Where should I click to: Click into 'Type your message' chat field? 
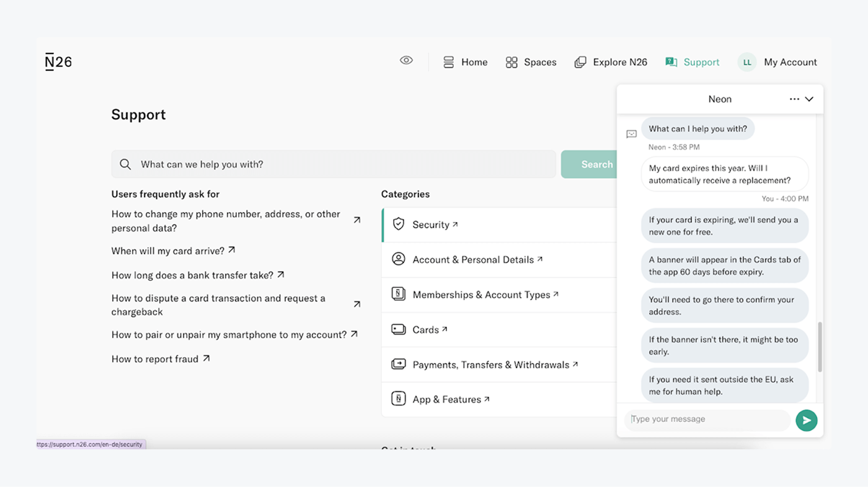tap(707, 419)
